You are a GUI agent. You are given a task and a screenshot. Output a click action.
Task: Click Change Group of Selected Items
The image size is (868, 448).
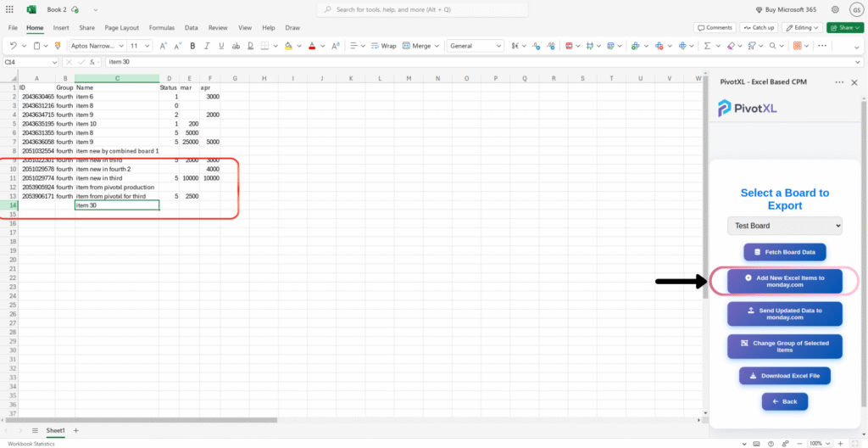(x=784, y=346)
